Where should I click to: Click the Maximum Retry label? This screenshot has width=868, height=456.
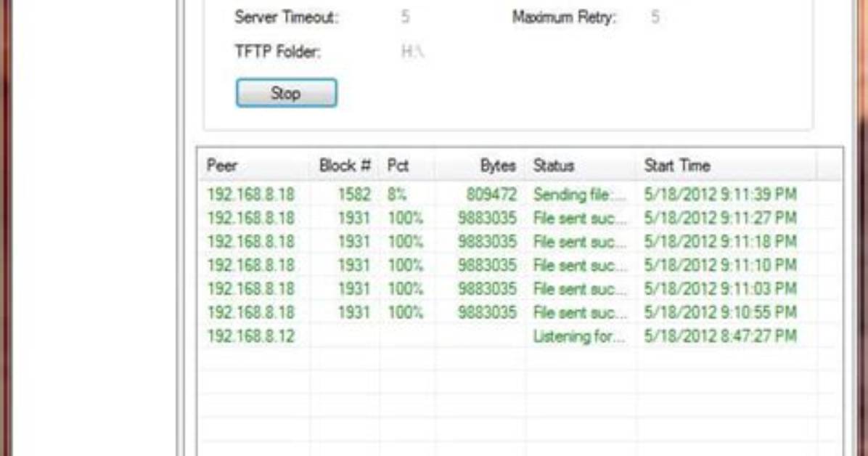click(563, 17)
